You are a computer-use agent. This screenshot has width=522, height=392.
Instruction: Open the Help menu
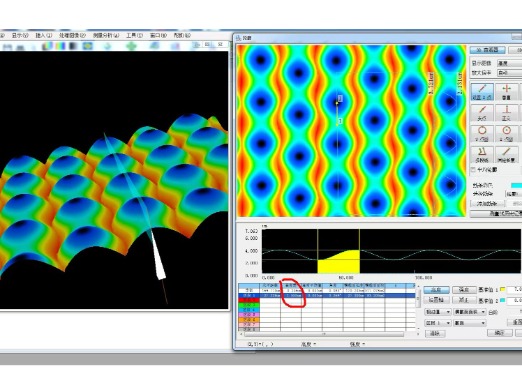182,35
